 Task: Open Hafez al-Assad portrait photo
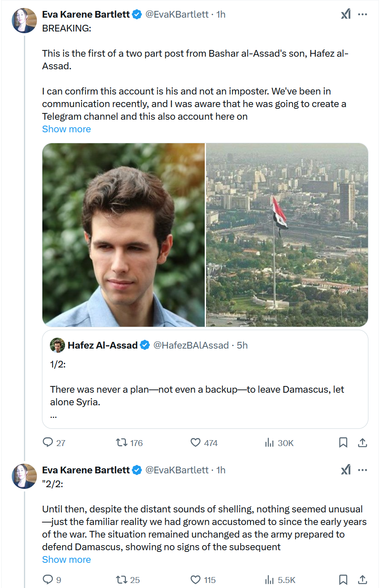[123, 235]
